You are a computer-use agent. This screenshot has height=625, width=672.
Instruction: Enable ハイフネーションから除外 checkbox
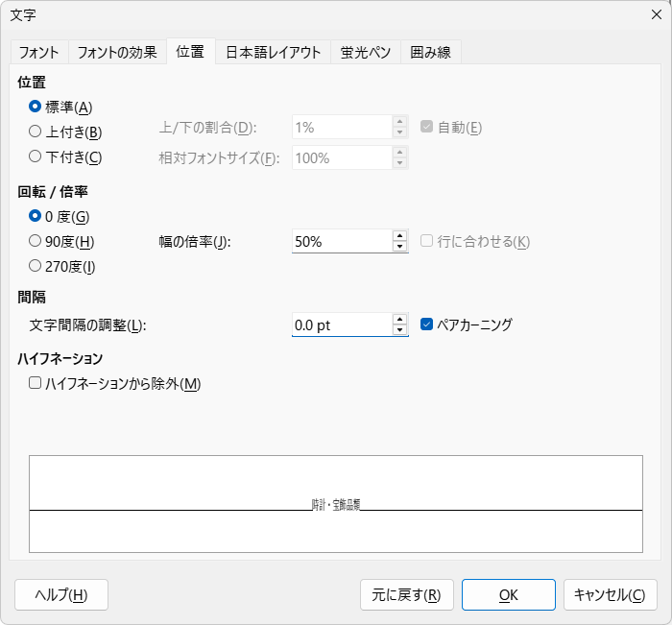pos(36,384)
